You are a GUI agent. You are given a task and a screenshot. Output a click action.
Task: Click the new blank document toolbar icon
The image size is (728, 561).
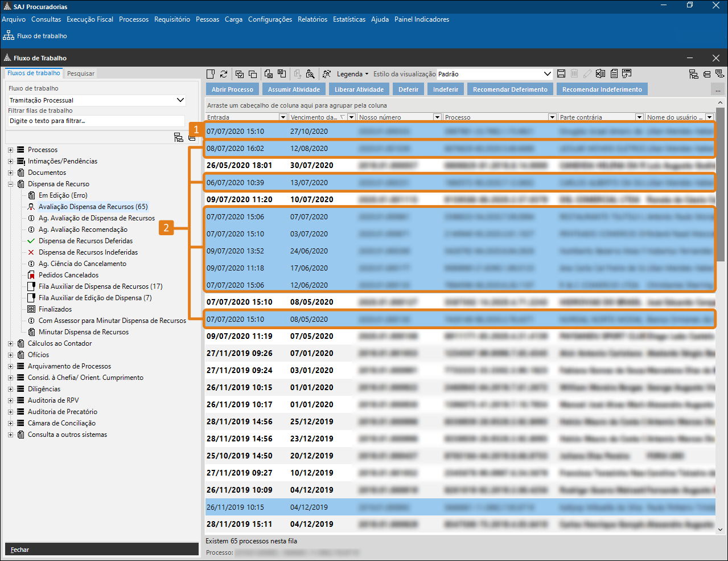point(211,74)
